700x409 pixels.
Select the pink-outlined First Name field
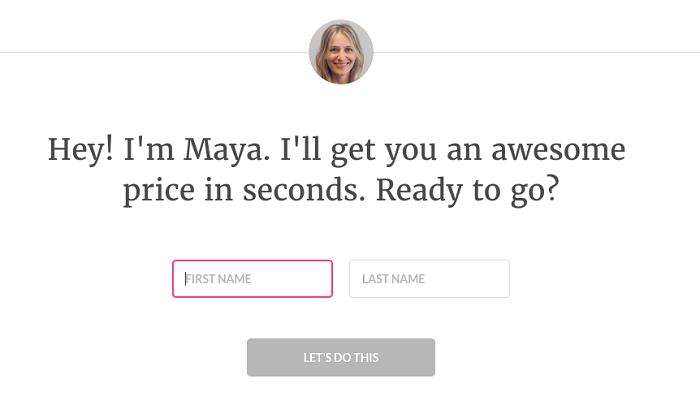[x=252, y=279]
